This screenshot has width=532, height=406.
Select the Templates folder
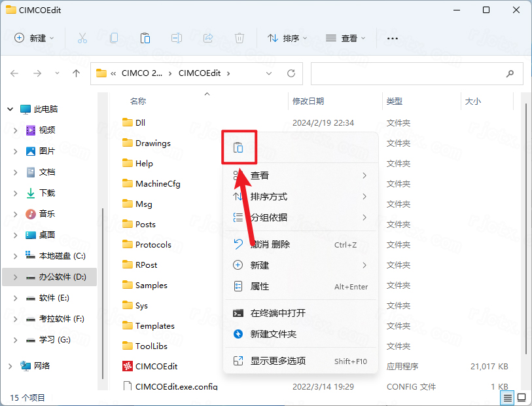[x=149, y=325]
